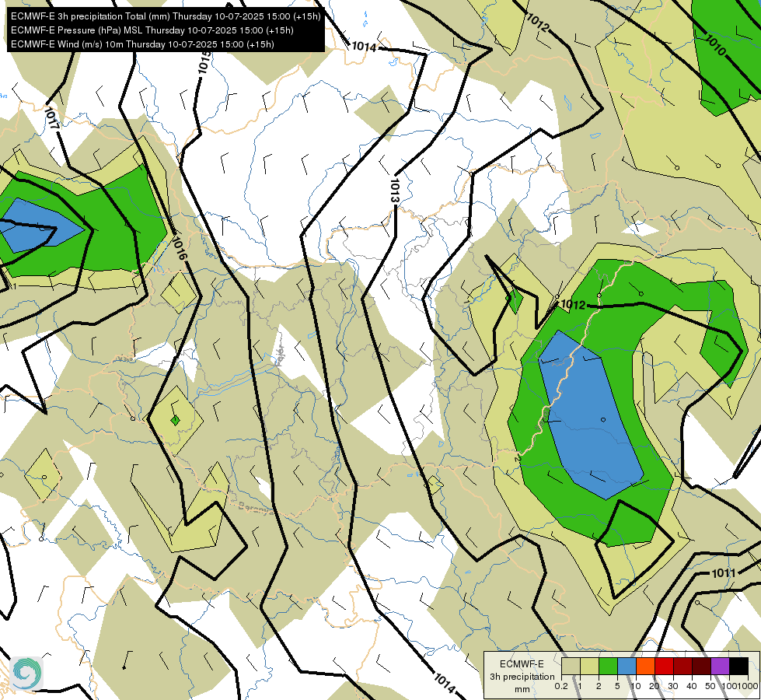
Task: Click the 1014 isobar label beside the header box
Action: click(364, 47)
